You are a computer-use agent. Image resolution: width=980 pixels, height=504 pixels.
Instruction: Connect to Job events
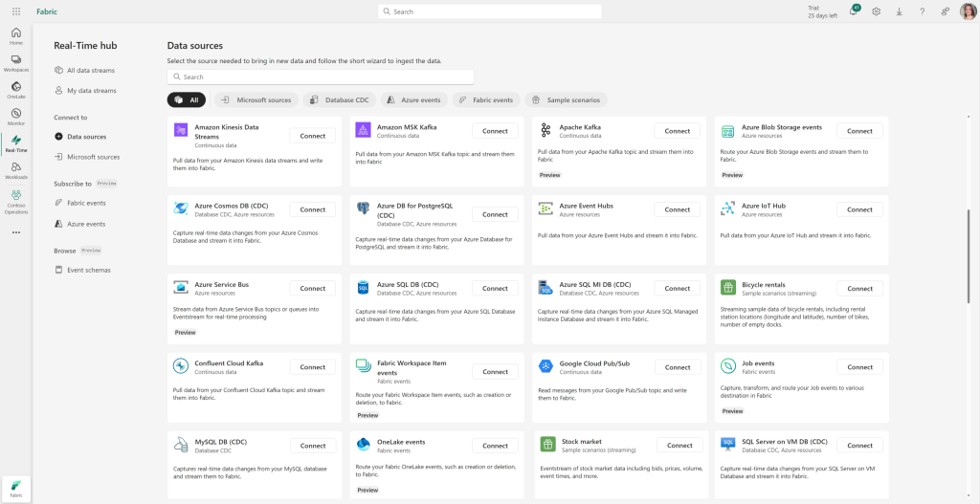coord(860,367)
